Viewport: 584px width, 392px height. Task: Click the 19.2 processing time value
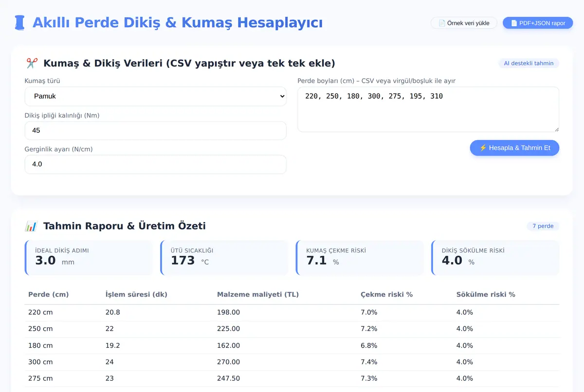pyautogui.click(x=113, y=345)
